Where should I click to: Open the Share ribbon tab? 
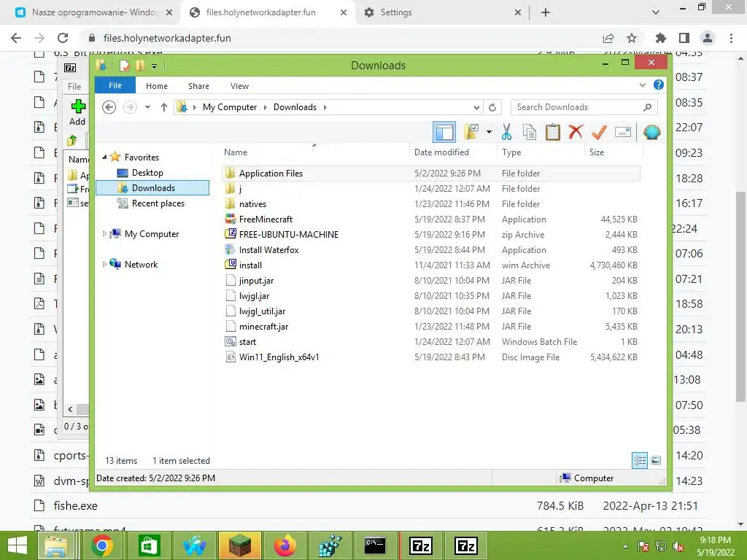198,86
